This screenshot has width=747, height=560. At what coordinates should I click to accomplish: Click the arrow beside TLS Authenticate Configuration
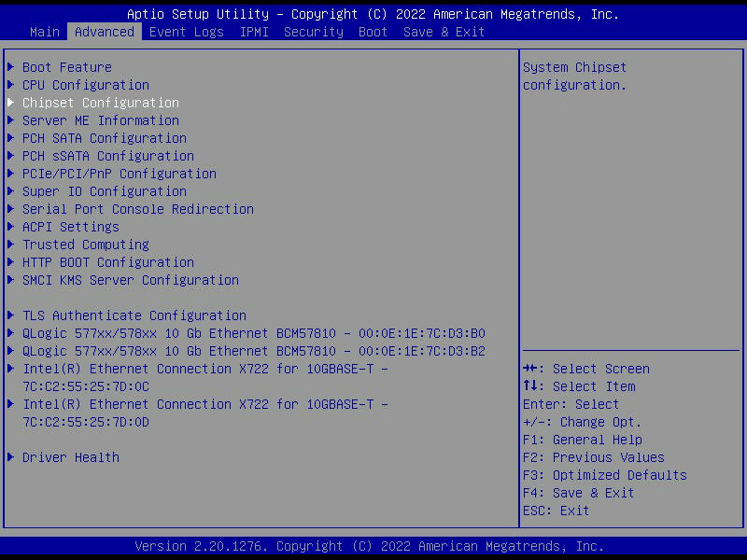[10, 315]
